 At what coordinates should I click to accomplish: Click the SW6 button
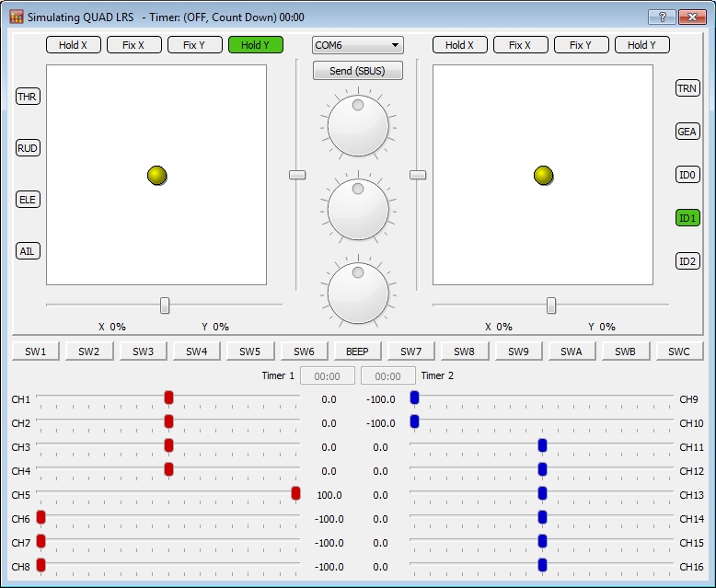304,352
